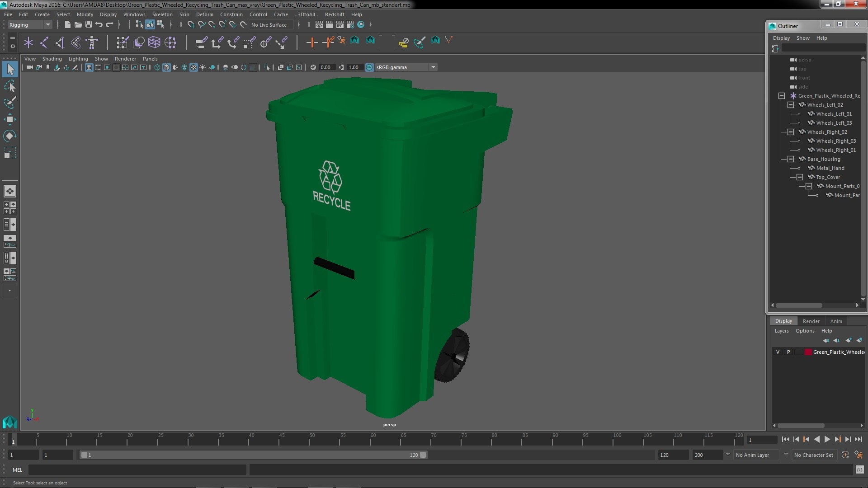Image resolution: width=868 pixels, height=488 pixels.
Task: Click play forwards button
Action: click(x=827, y=439)
